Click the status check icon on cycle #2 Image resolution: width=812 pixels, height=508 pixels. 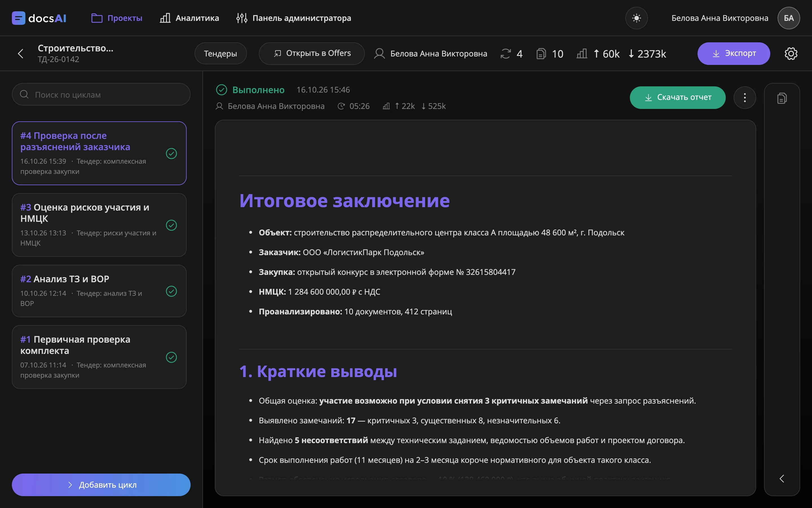171,291
